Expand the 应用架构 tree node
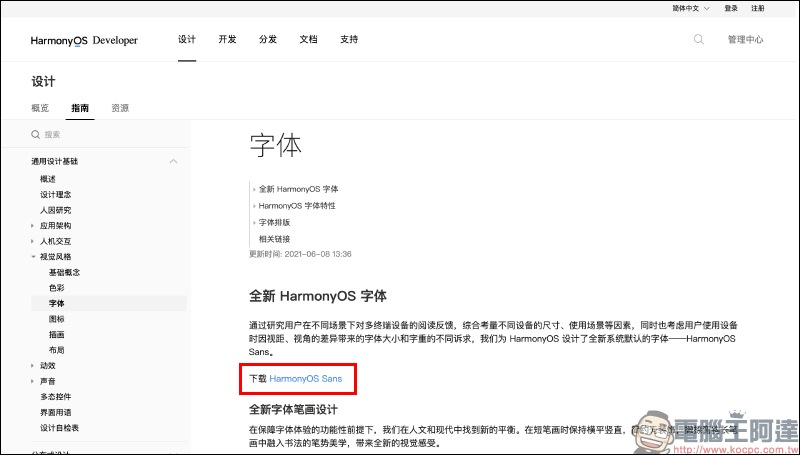 click(x=33, y=226)
